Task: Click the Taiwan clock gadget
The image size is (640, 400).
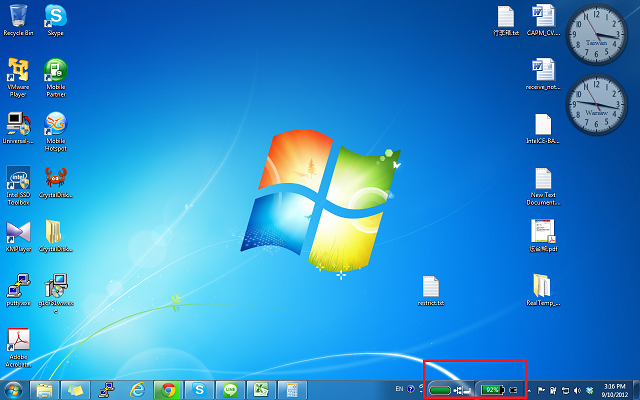Action: (x=596, y=35)
